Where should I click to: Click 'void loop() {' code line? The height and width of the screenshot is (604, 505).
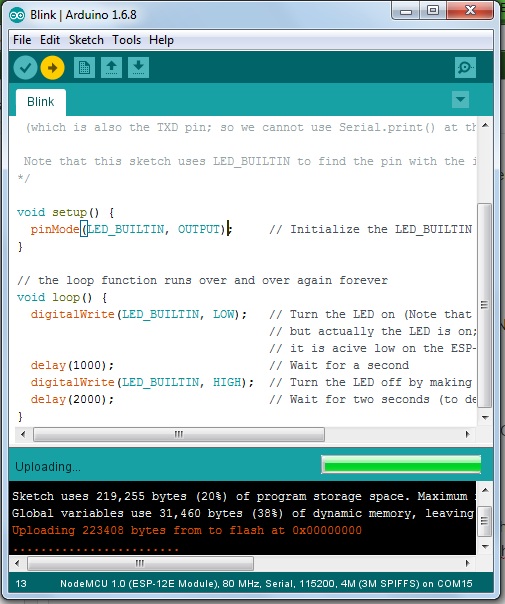pyautogui.click(x=62, y=298)
